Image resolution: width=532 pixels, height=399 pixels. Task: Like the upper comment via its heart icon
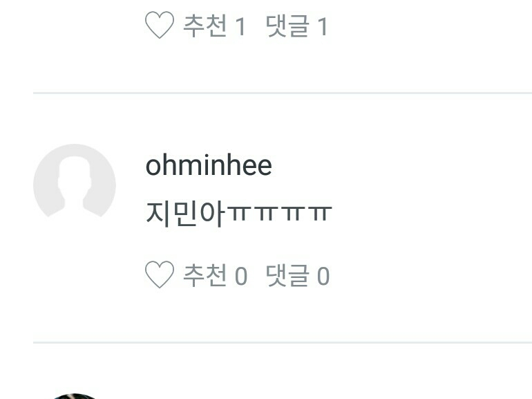pyautogui.click(x=160, y=25)
